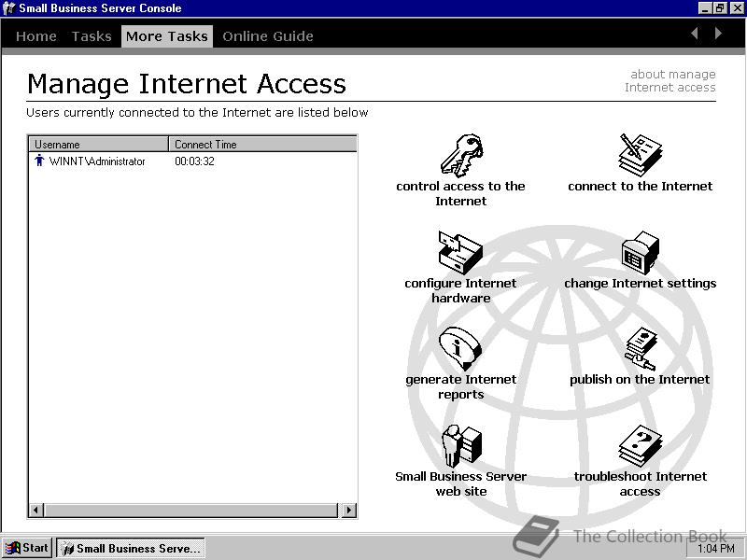Switch to the Tasks tab
The image size is (747, 560).
coord(92,36)
